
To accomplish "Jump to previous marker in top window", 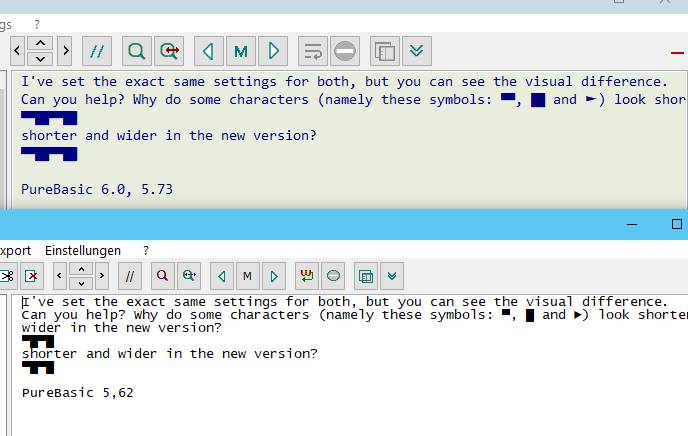I will pyautogui.click(x=208, y=51).
